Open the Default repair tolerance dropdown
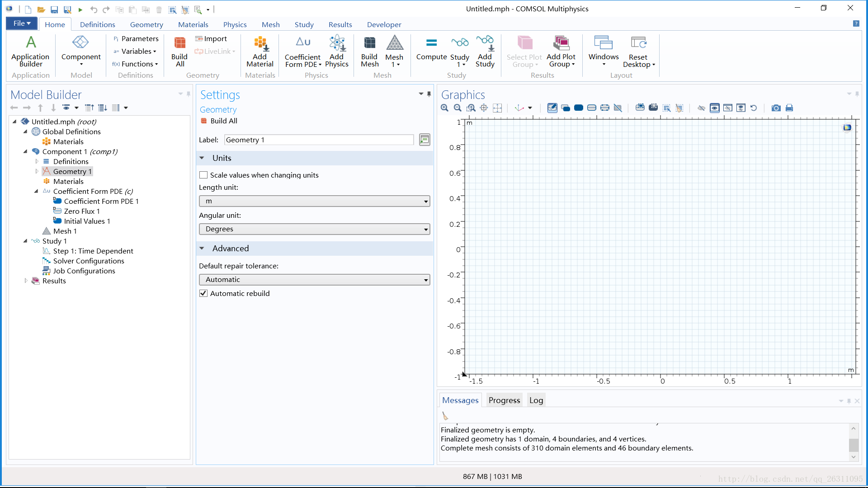The height and width of the screenshot is (488, 868). coord(314,280)
